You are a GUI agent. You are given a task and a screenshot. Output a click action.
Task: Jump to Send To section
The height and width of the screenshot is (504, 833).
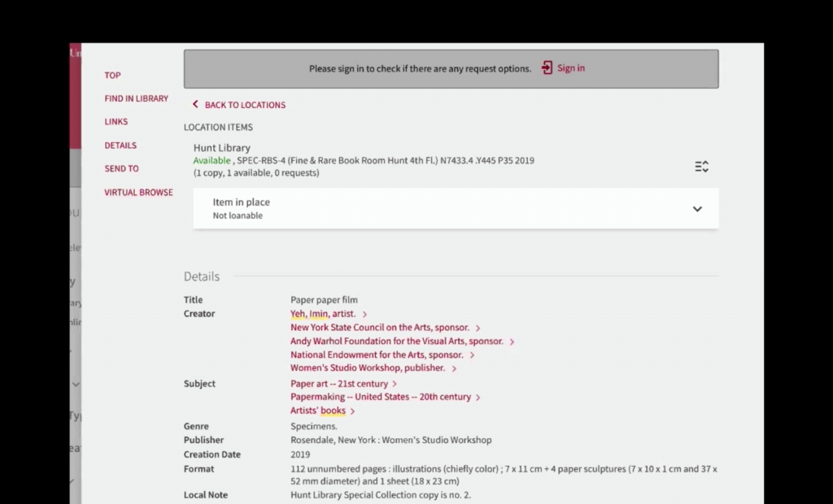pos(122,169)
